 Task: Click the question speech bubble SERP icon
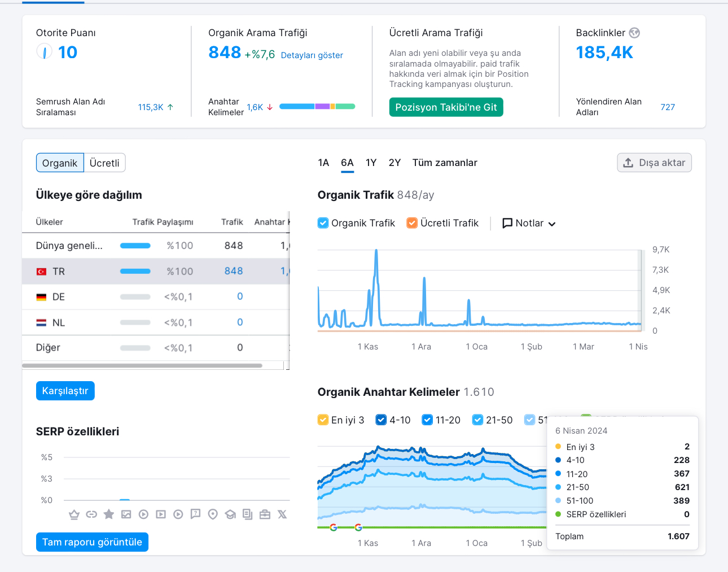pyautogui.click(x=195, y=514)
